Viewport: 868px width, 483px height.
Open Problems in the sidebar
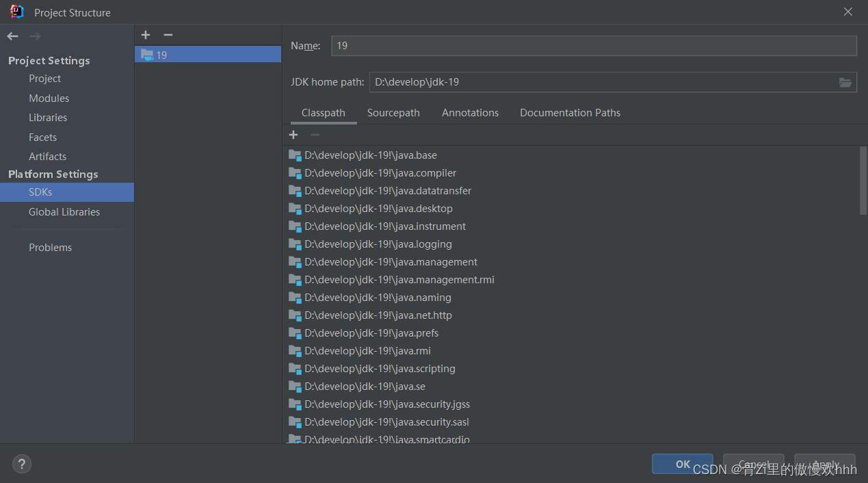(x=50, y=248)
